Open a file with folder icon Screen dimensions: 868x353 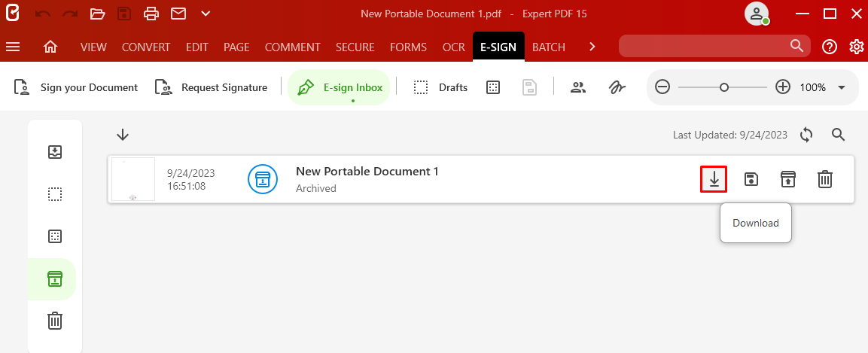pos(97,14)
